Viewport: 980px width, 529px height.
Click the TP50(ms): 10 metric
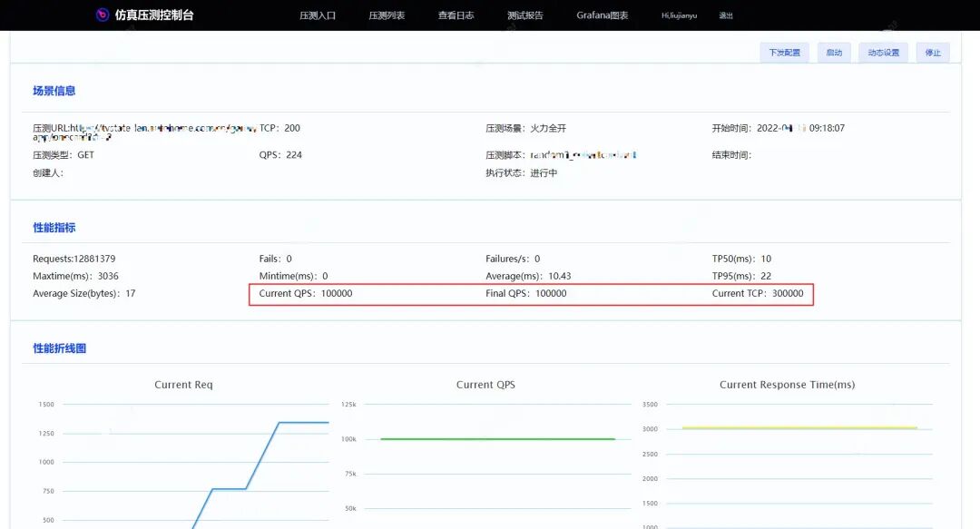[x=741, y=259]
